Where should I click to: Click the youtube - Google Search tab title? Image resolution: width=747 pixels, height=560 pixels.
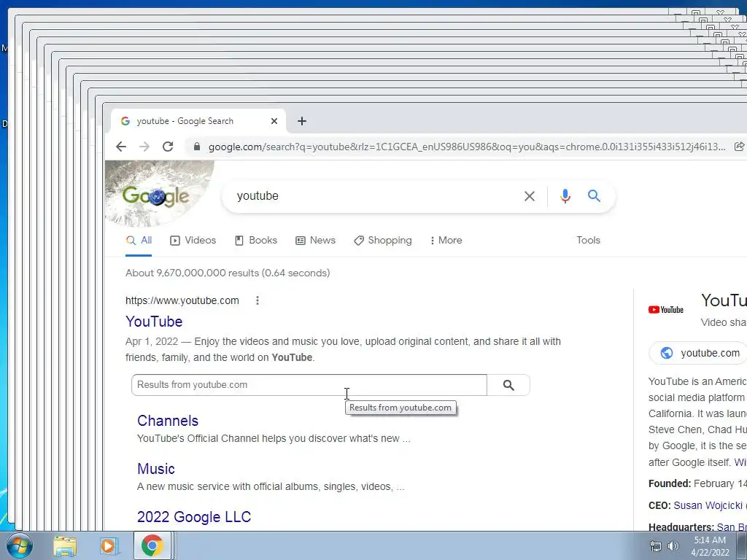coord(185,121)
